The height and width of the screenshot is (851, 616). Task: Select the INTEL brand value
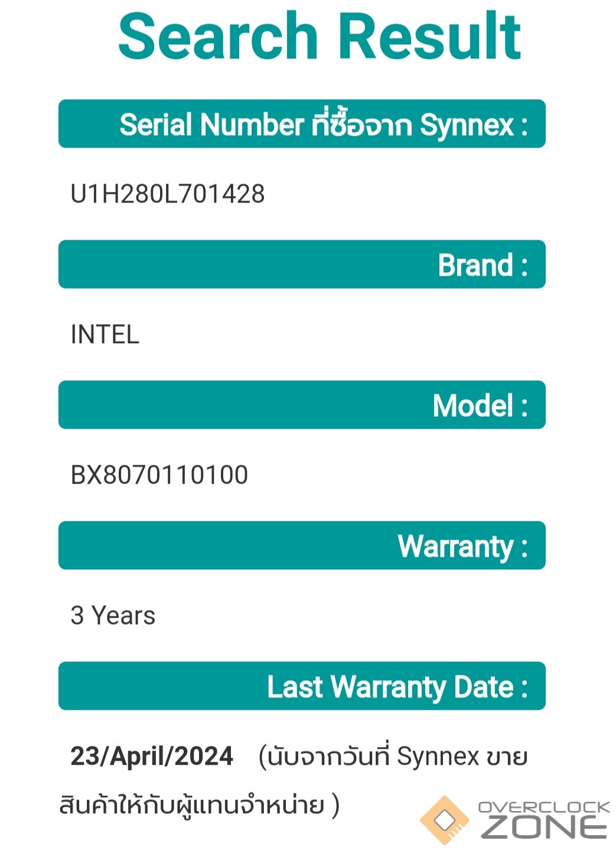105,335
